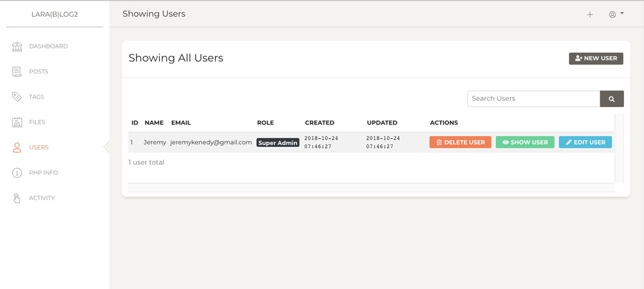Click the 'Showing Users' page title
This screenshot has height=289, width=644.
154,14
